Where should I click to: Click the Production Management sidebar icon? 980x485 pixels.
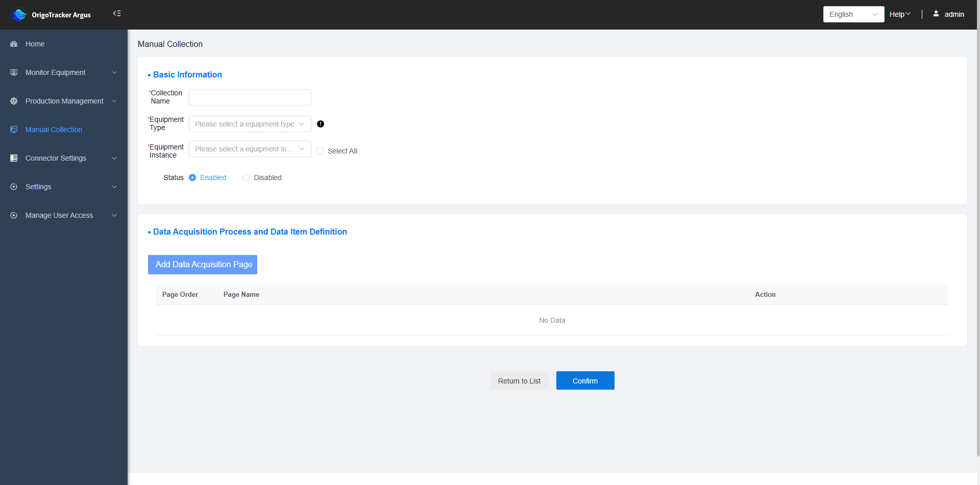(x=14, y=101)
